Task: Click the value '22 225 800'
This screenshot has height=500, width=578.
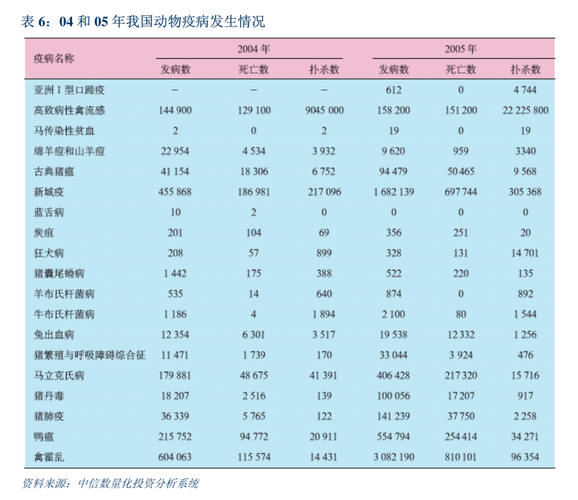Action: point(525,110)
